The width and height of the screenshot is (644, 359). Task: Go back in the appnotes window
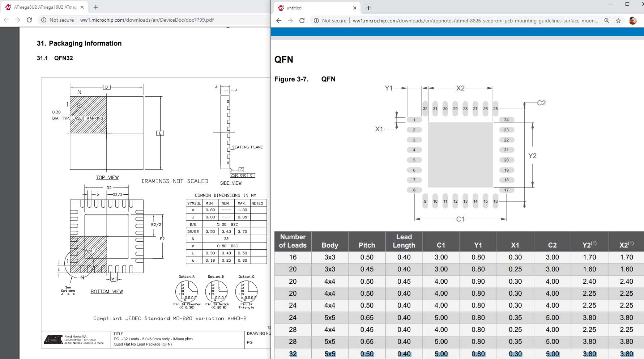[279, 21]
